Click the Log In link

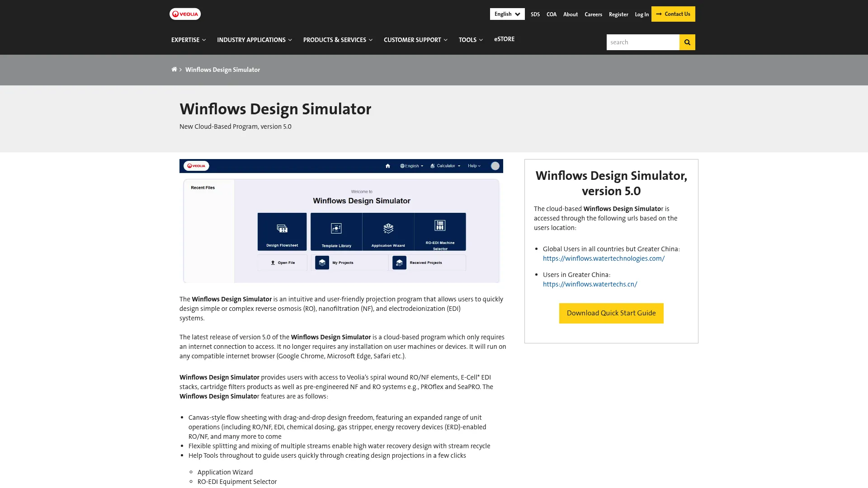pos(642,14)
